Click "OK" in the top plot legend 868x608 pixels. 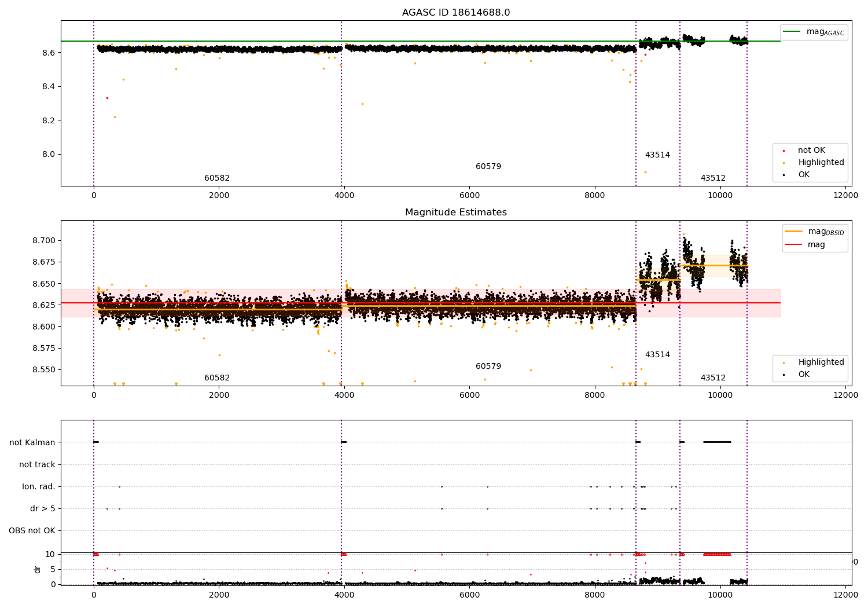(797, 175)
